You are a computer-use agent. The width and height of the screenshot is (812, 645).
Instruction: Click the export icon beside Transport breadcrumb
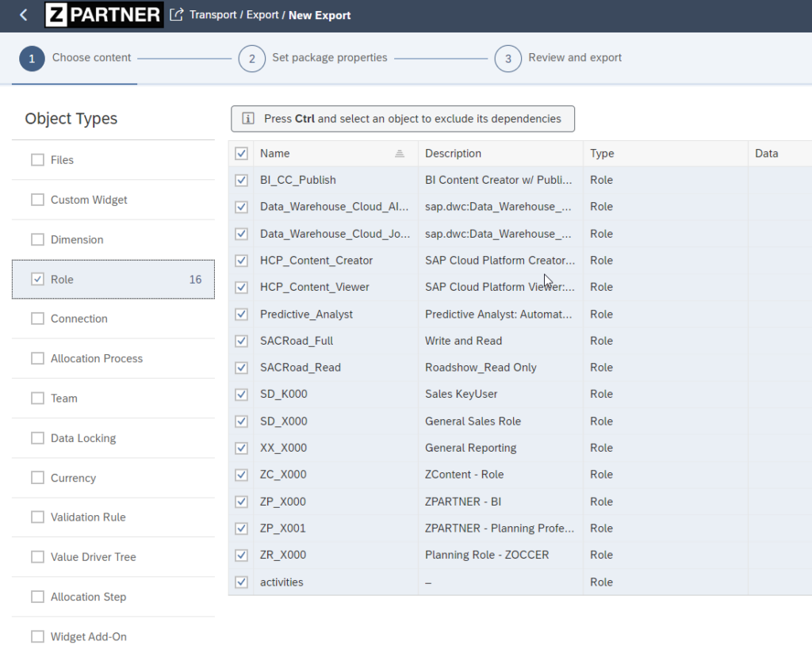click(x=177, y=15)
